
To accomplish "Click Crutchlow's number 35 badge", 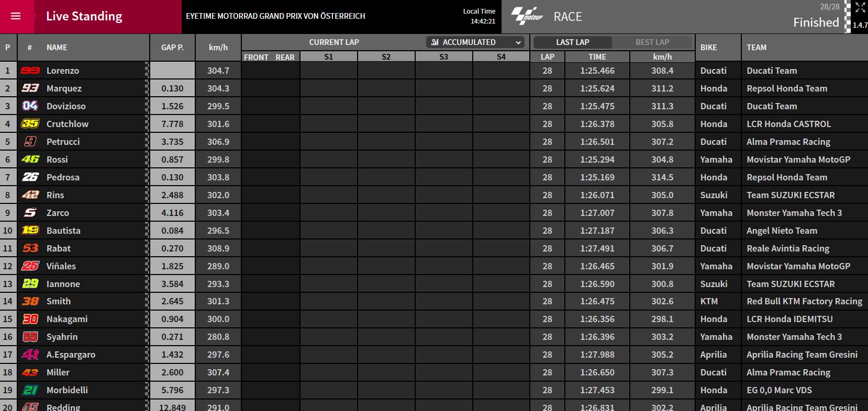I will point(30,124).
